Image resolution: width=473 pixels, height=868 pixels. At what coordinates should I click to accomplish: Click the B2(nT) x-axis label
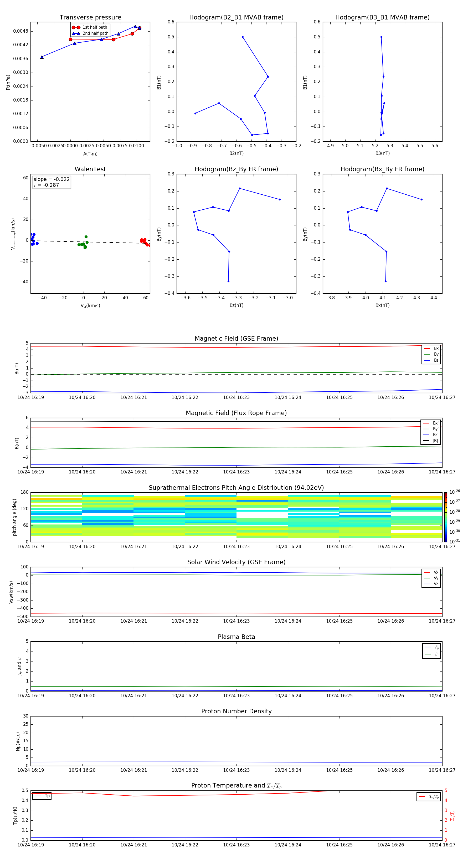[x=236, y=154]
